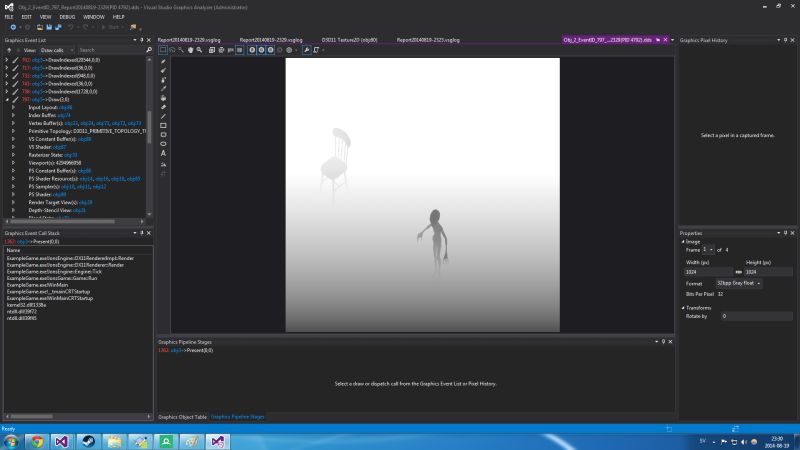Click the Rotate by input field
800x450 pixels.
[x=756, y=316]
